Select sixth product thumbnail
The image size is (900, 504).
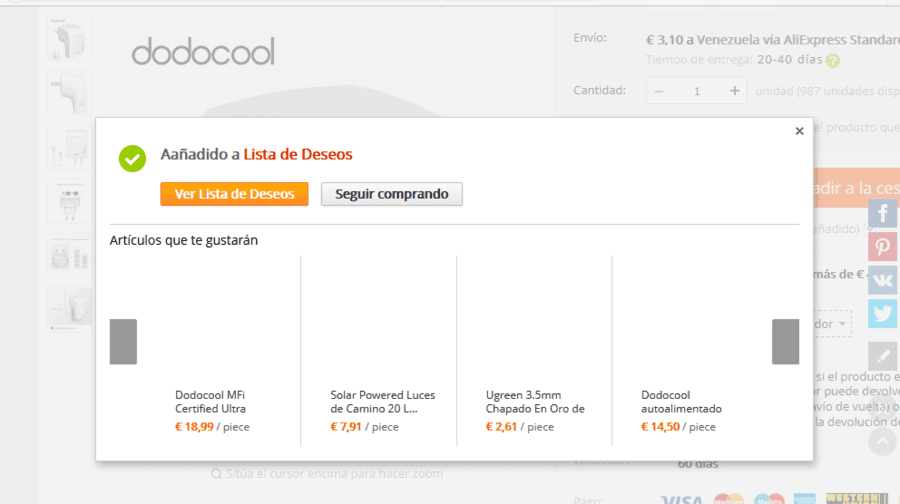pyautogui.click(x=69, y=309)
